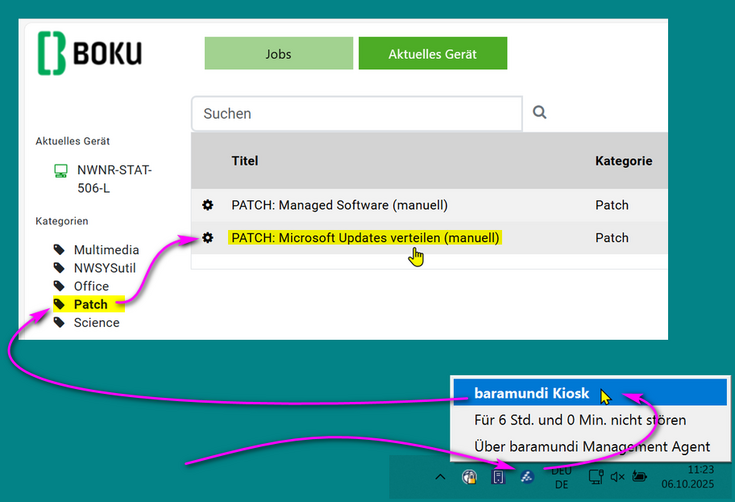Choose 'Für 6 Std. nicht stören' option
735x502 pixels.
[x=580, y=420]
